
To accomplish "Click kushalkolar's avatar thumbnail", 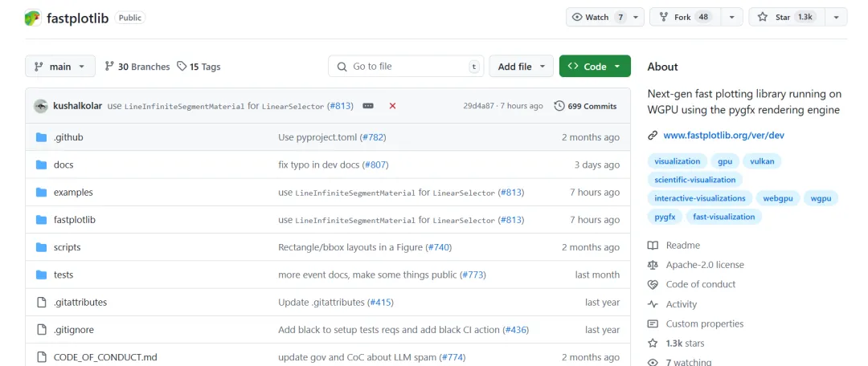I will coord(41,106).
